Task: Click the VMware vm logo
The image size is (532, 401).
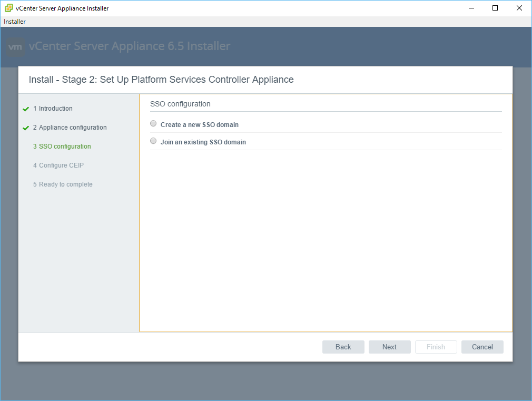Action: click(x=16, y=47)
